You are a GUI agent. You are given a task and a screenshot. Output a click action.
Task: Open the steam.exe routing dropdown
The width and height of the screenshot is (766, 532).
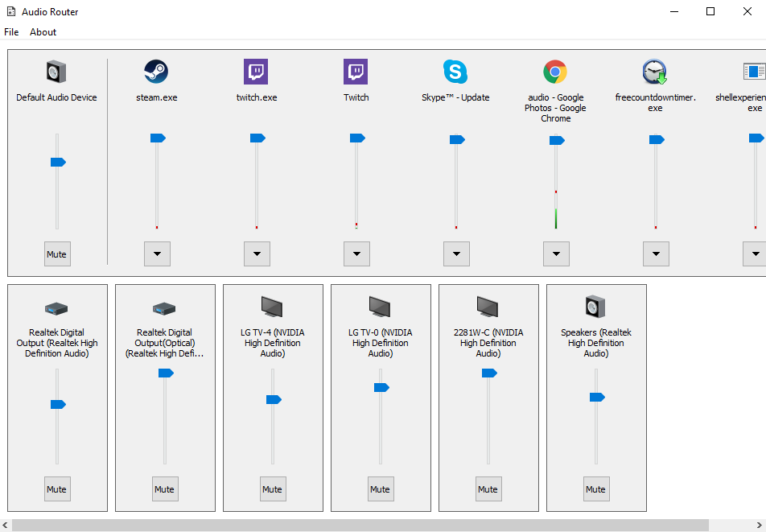coord(158,254)
